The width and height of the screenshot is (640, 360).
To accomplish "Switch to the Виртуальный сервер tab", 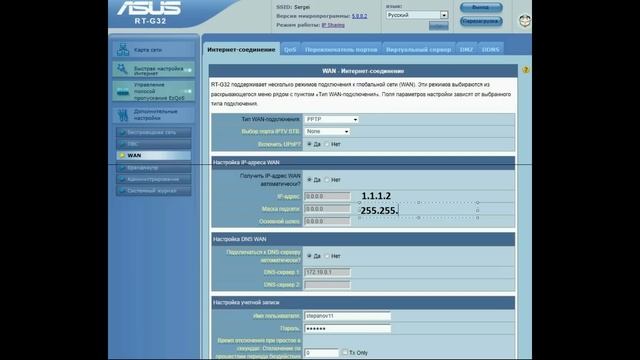I will click(x=418, y=49).
